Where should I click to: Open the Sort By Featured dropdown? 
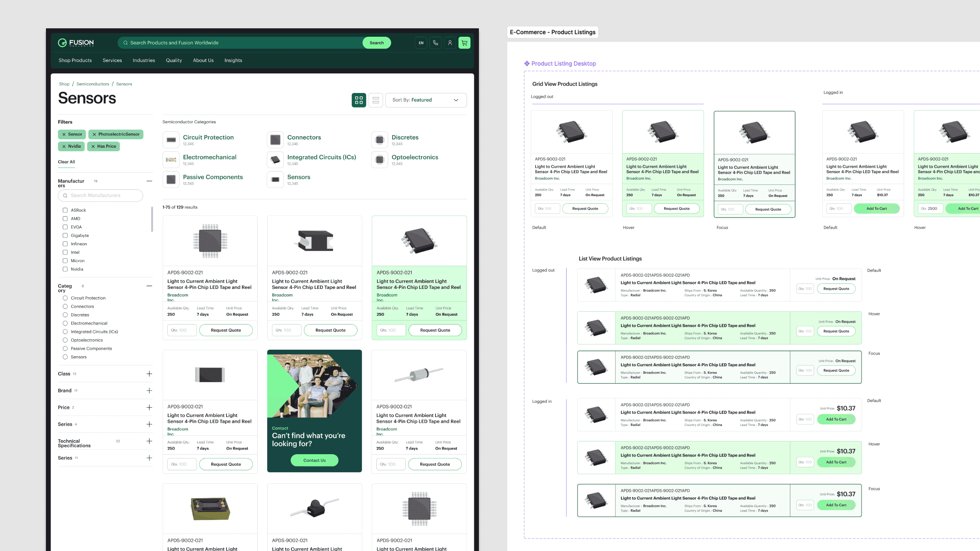coord(426,100)
